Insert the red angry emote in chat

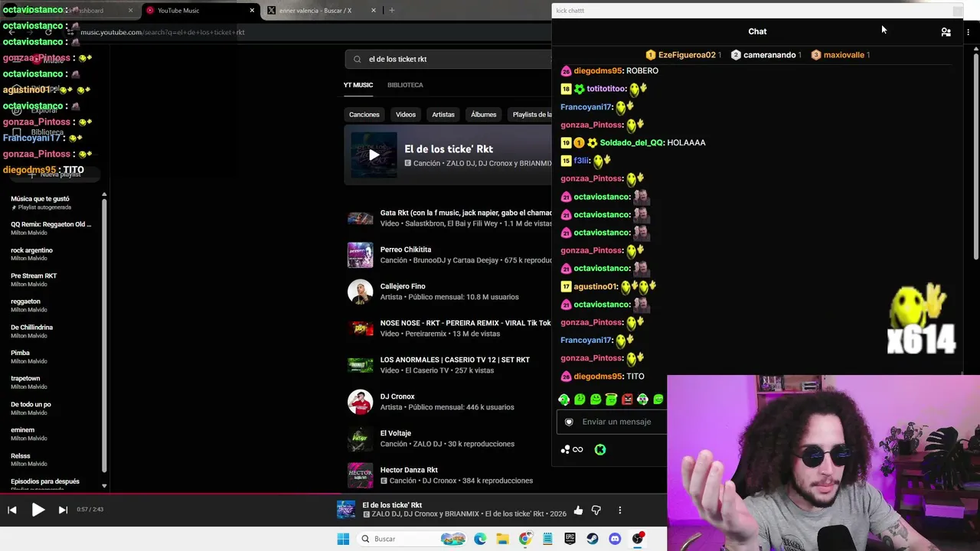(x=627, y=399)
